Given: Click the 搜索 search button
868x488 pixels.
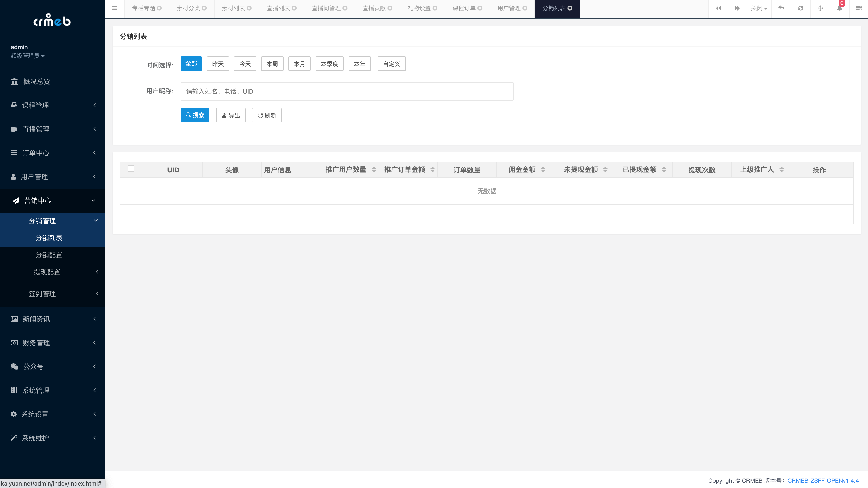Looking at the screenshot, I should click(x=195, y=115).
